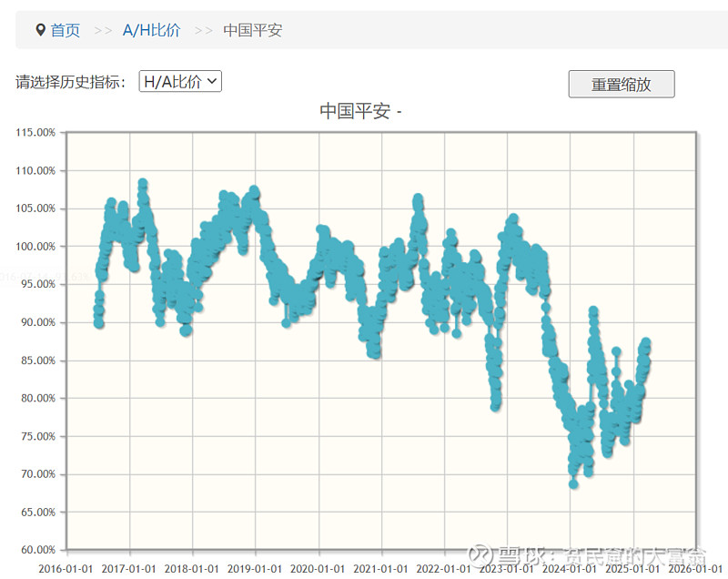
Task: Click the 95.00% y-axis label
Action: 38,284
